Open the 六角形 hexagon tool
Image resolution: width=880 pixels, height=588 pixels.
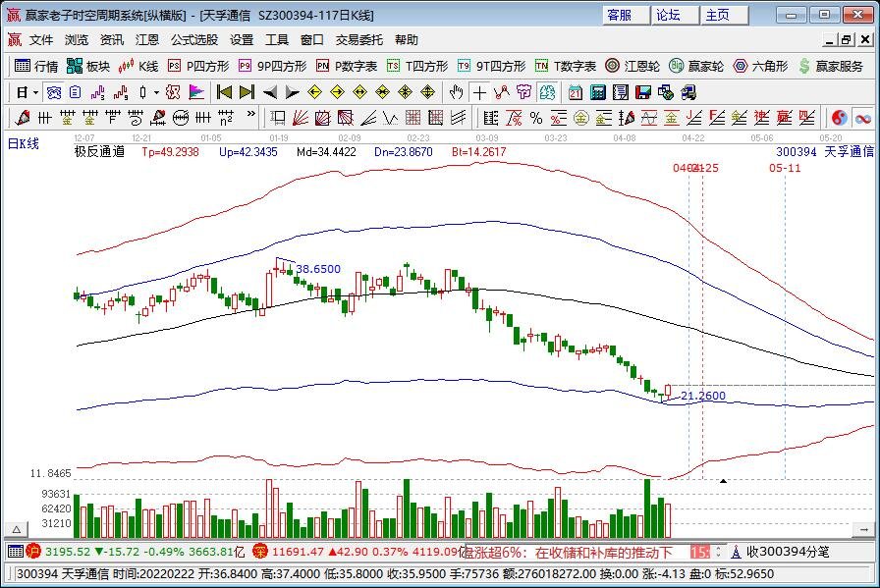click(760, 66)
